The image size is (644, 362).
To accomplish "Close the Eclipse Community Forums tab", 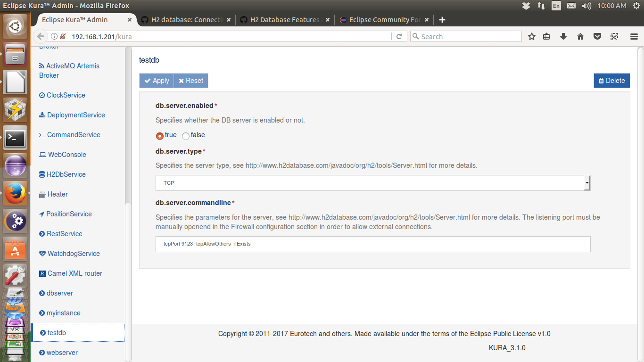I will pos(427,20).
